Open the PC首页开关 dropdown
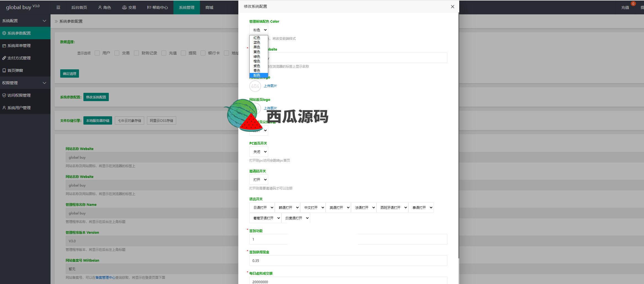Image resolution: width=644 pixels, height=284 pixels. 259,152
